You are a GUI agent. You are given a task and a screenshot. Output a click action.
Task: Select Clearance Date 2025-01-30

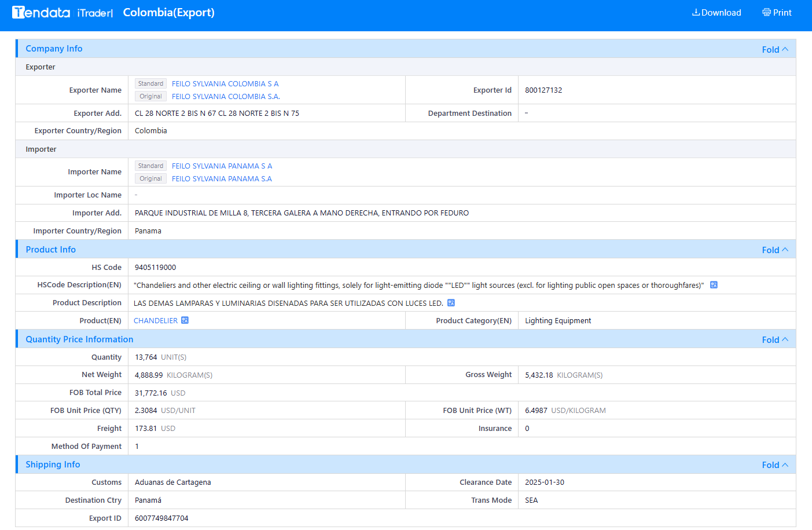click(545, 483)
